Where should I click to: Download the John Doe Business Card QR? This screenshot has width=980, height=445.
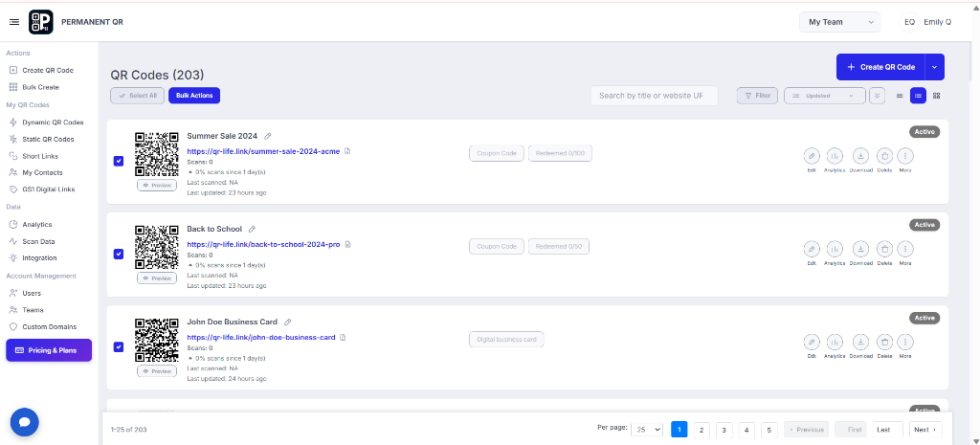(x=860, y=342)
